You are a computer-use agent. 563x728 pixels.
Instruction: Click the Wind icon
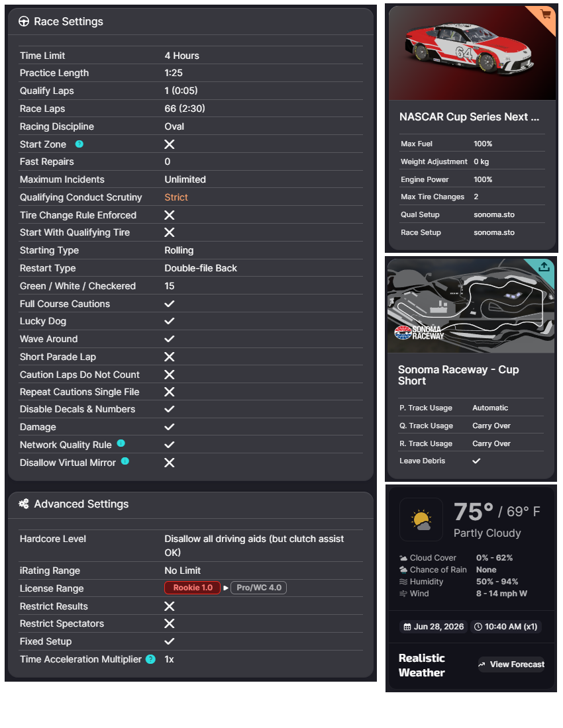click(x=403, y=594)
